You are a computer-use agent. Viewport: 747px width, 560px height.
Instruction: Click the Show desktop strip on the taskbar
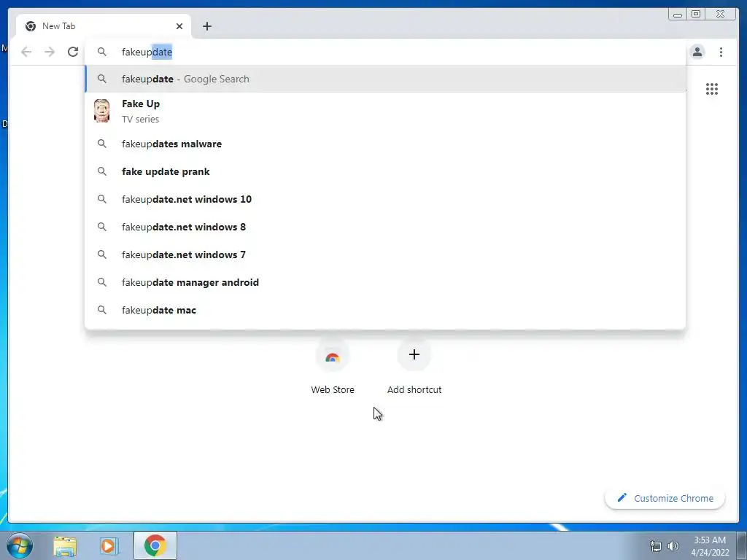click(742, 545)
